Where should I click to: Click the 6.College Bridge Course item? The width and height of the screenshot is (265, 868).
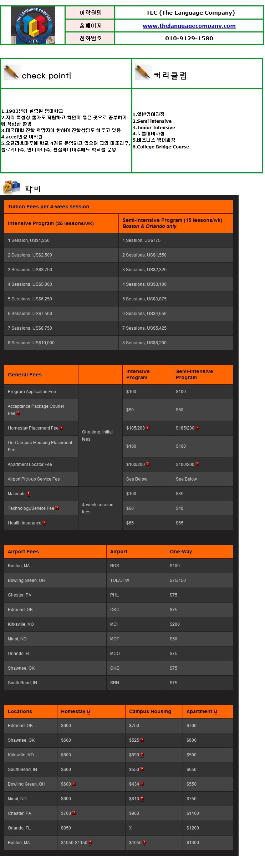161,147
